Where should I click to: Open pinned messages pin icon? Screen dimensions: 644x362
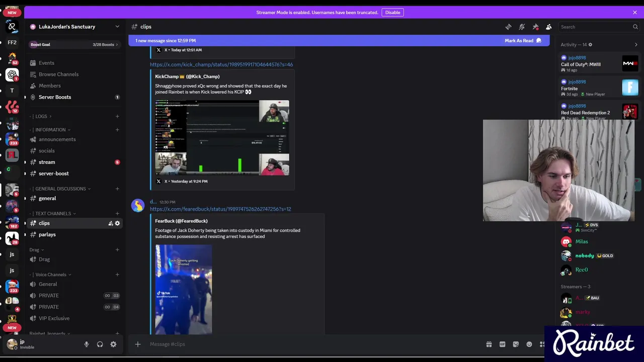(535, 27)
